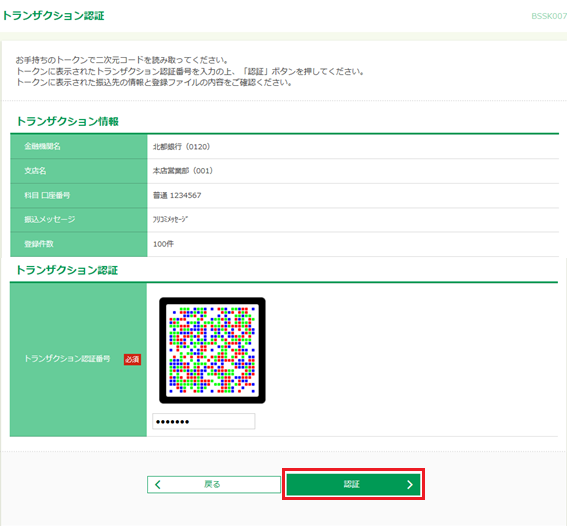Screen dimensions: 571x526
Task: Click the BSSK007 screen ID text
Action: (549, 16)
